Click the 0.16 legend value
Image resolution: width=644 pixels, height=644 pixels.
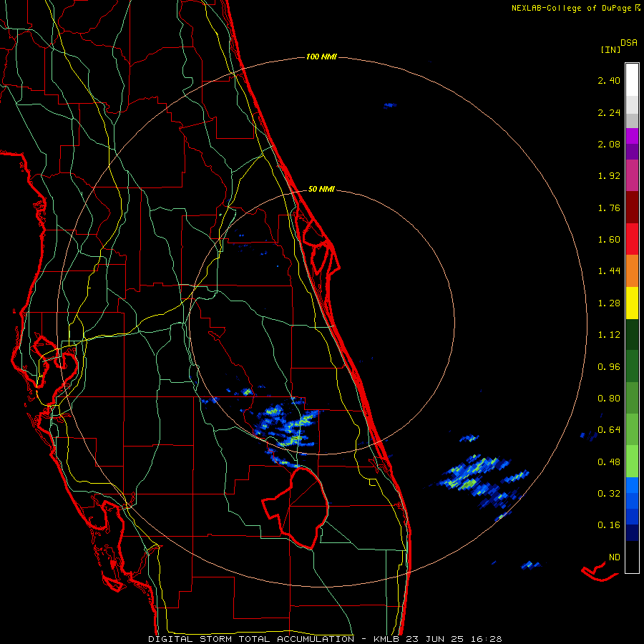[x=609, y=525]
